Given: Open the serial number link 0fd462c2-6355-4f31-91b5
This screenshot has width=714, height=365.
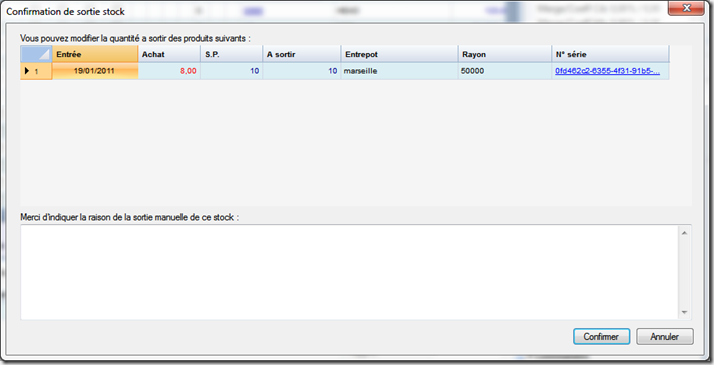Looking at the screenshot, I should pos(607,71).
